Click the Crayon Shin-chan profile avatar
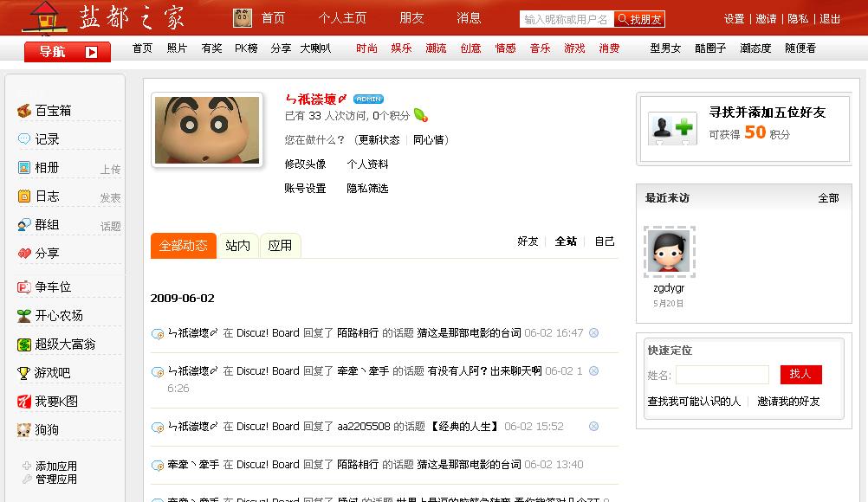 (x=207, y=130)
